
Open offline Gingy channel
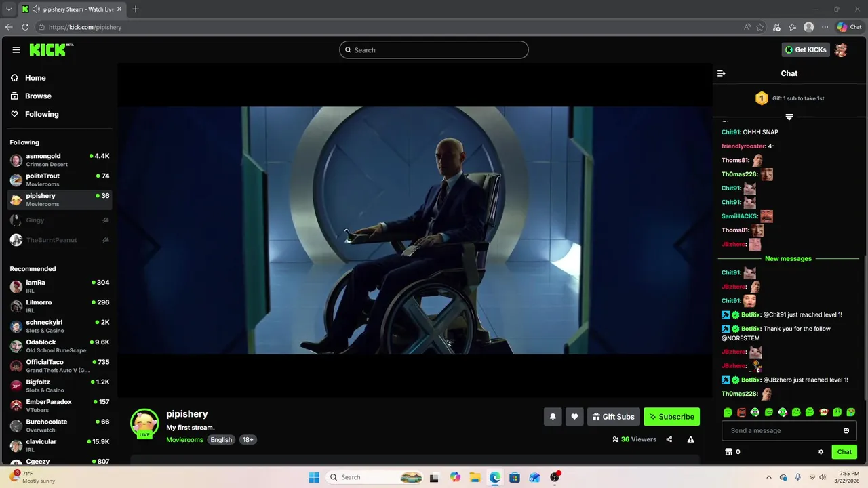pyautogui.click(x=60, y=220)
